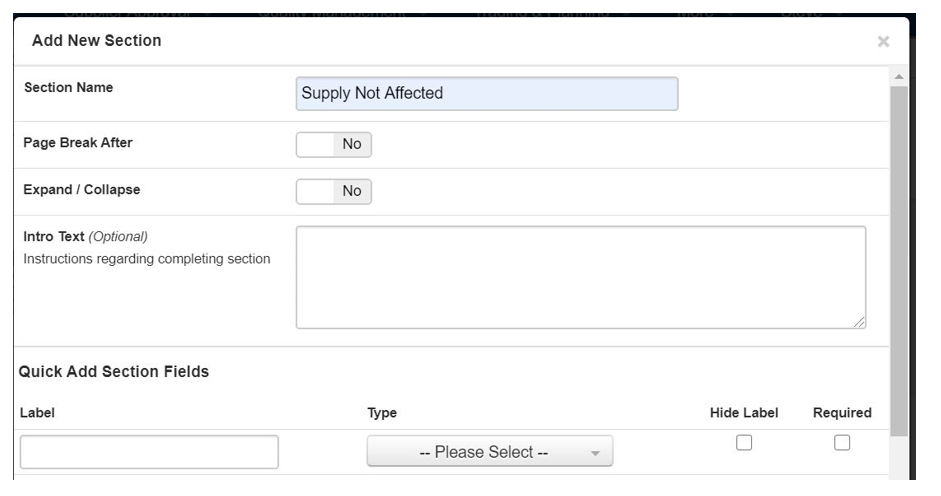Click the Type dropdown caret arrow
The width and height of the screenshot is (941, 496).
pyautogui.click(x=595, y=453)
